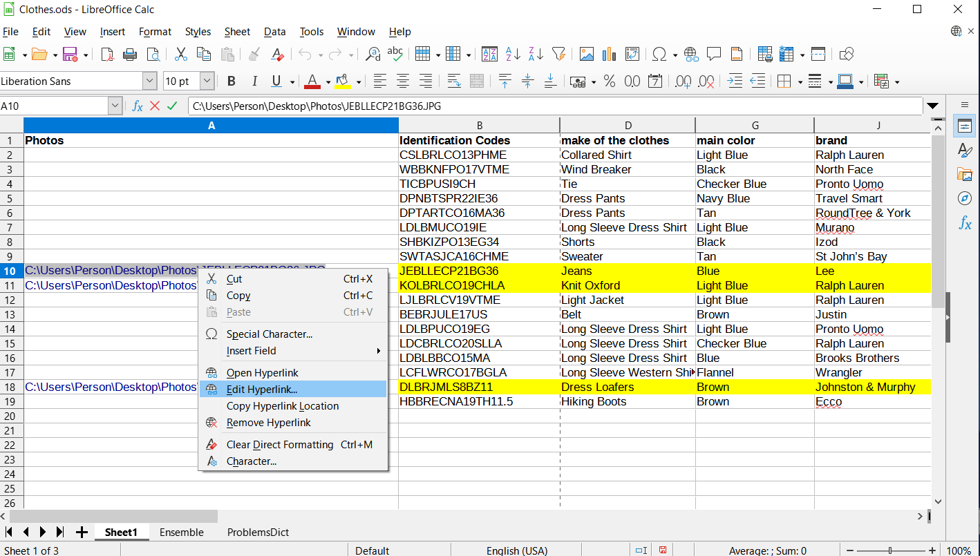
Task: Sort descending with the Z-A icon
Action: (536, 54)
